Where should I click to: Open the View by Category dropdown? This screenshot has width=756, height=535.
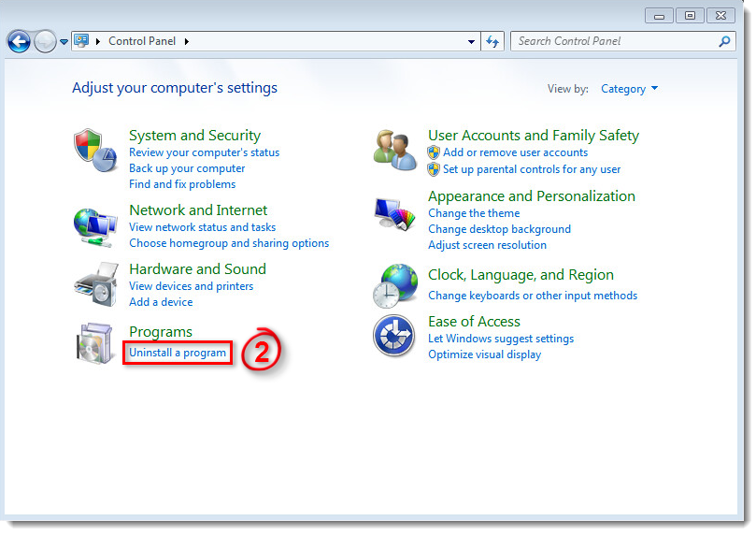[629, 89]
